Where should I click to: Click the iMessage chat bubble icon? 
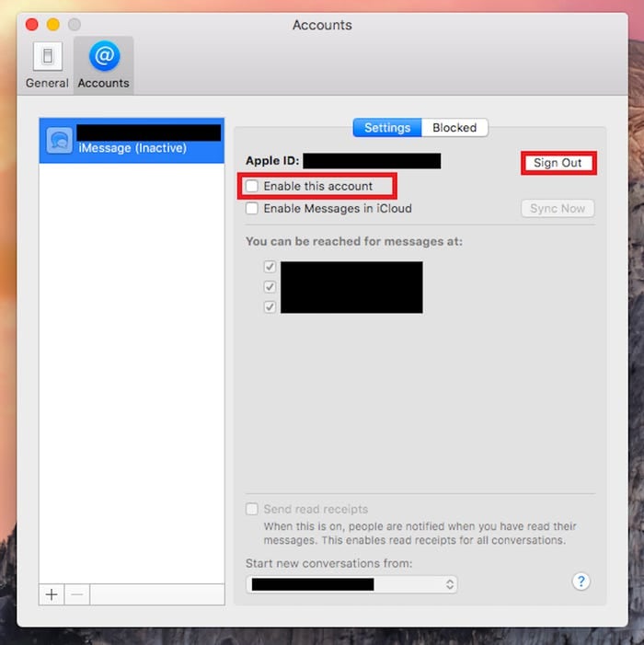pyautogui.click(x=59, y=141)
